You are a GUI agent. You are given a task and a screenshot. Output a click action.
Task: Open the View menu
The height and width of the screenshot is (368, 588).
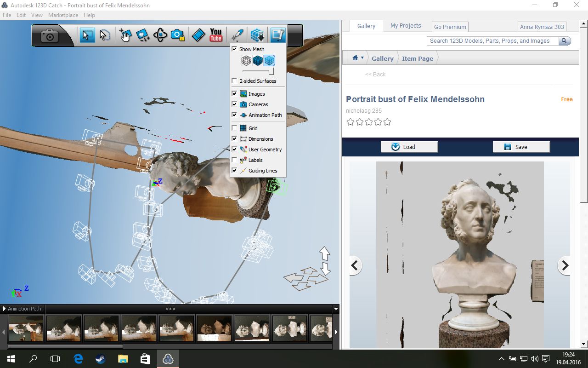[37, 15]
